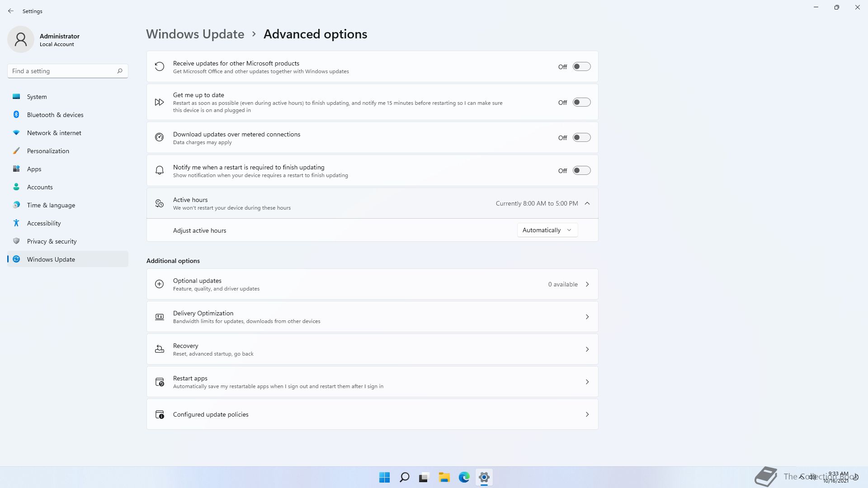Click the Network wifi icon in sidebar
Screen dimensions: 868x488
point(16,132)
